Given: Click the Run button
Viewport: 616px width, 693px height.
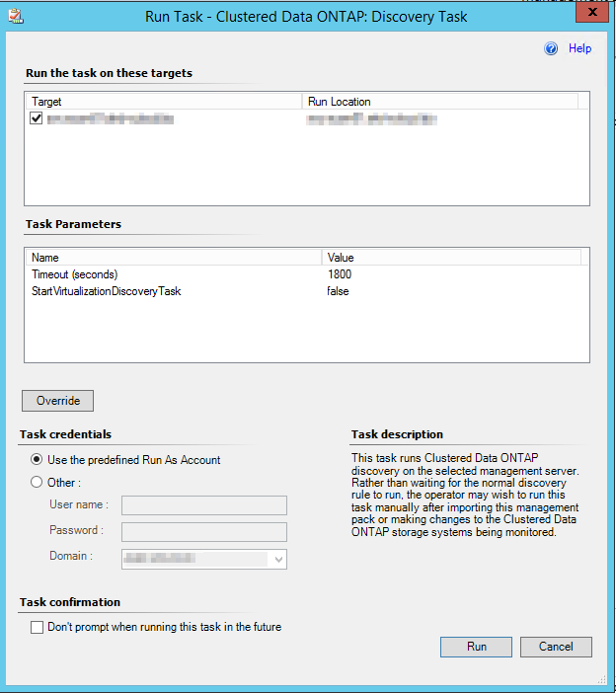Looking at the screenshot, I should (477, 647).
